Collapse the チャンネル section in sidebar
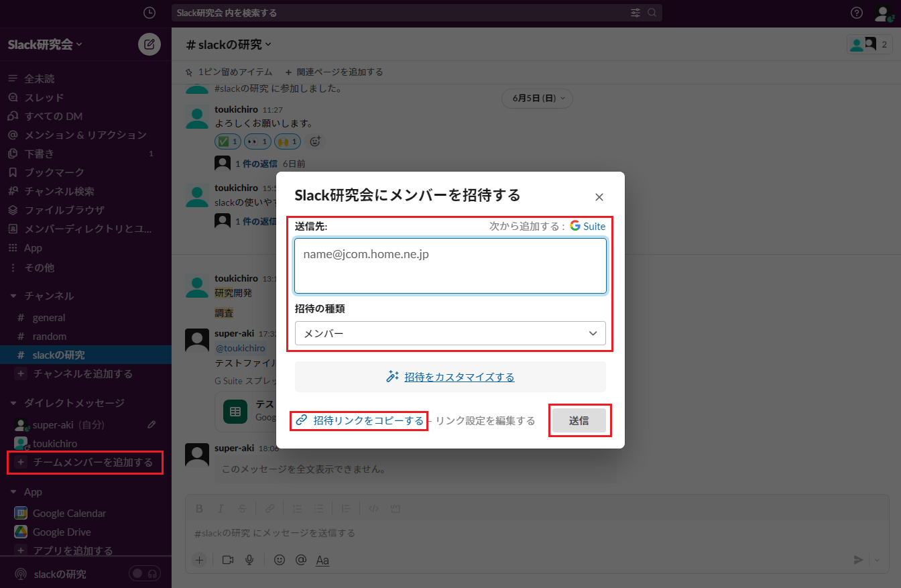This screenshot has height=588, width=901. (x=13, y=296)
